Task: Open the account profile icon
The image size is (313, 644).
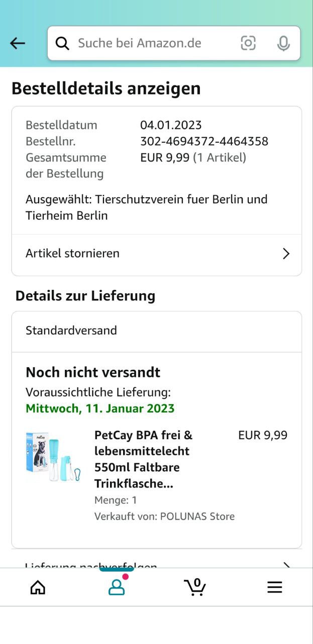Action: point(117,587)
